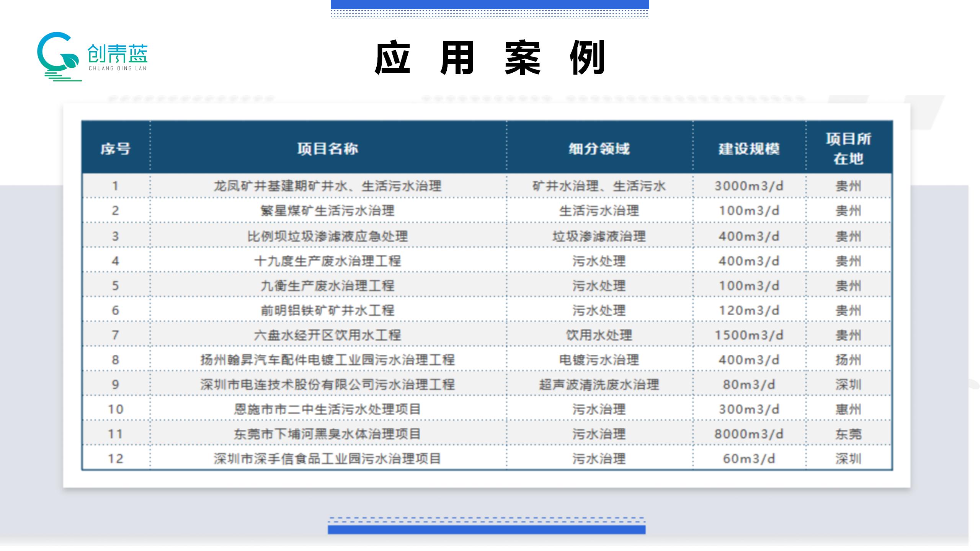The image size is (980, 551).
Task: Click the 东莞 location cell
Action: click(849, 434)
